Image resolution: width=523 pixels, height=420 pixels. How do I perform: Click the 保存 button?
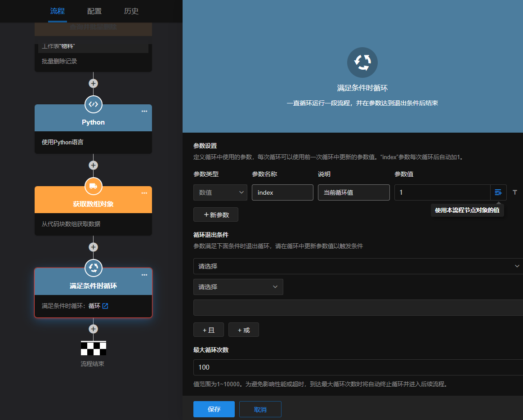point(214,409)
